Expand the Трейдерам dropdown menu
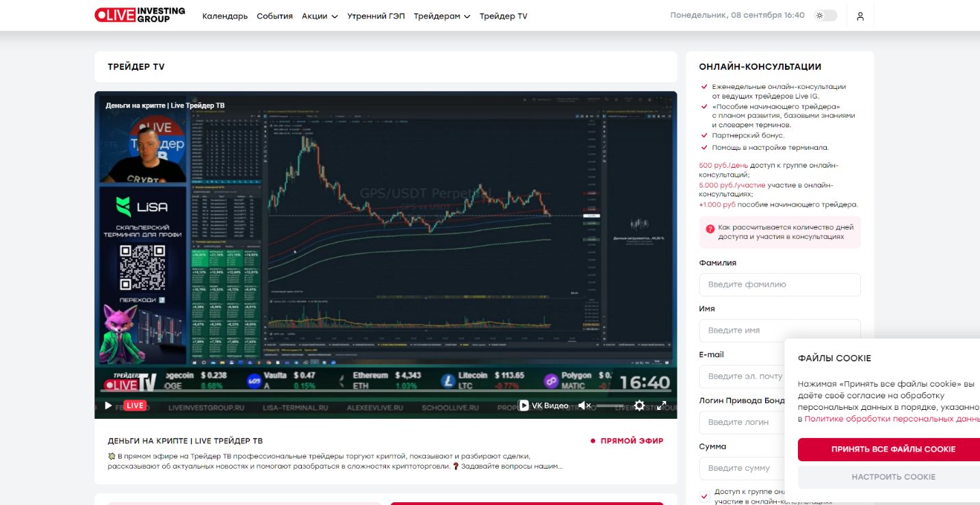Screen dimensions: 980x505 point(441,16)
